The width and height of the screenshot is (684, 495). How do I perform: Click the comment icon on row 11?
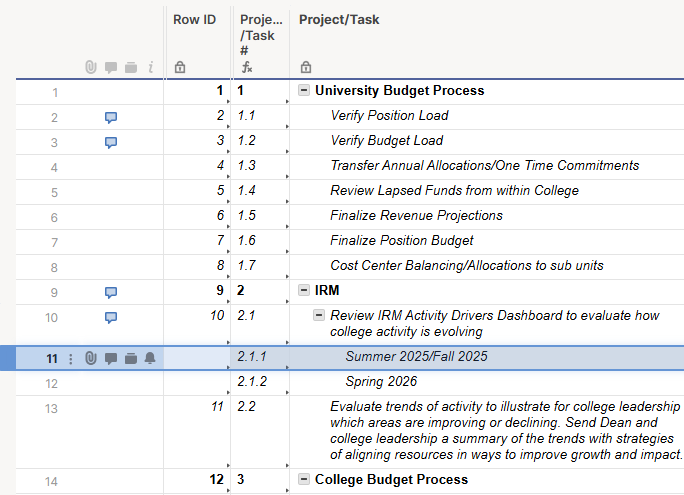click(x=111, y=358)
